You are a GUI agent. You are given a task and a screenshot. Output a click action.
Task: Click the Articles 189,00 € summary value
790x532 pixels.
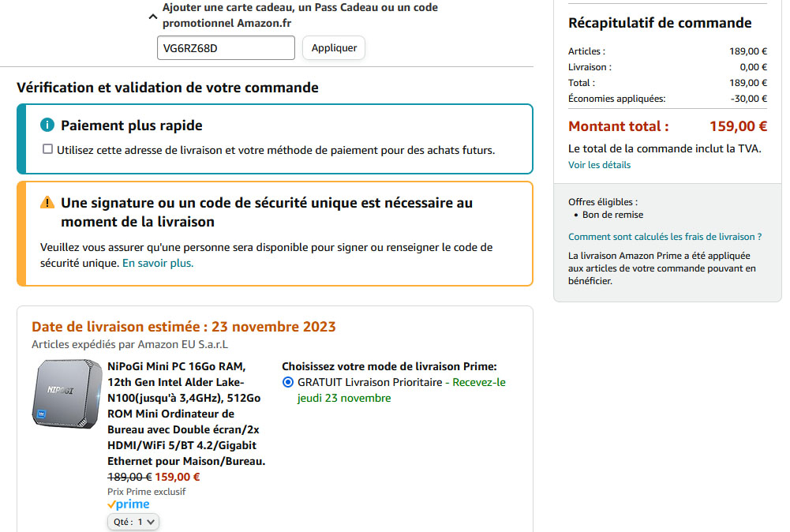[748, 51]
